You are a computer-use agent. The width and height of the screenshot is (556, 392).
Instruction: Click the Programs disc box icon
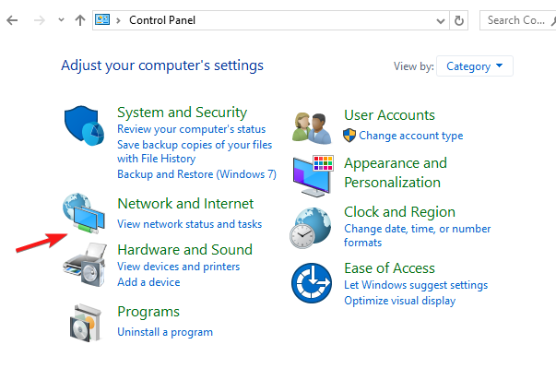[86, 323]
